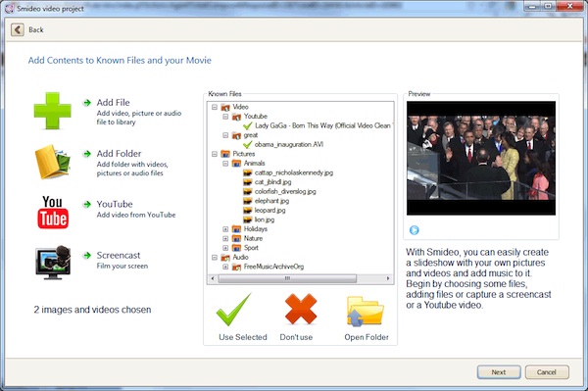Select elephant.jpg in the tree
Viewport: 588px width, 391px height.
271,201
